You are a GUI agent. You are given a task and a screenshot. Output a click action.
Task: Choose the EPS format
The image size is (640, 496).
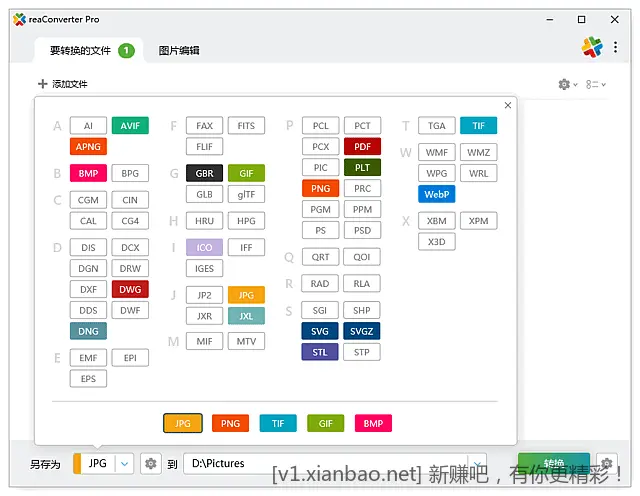(x=88, y=379)
